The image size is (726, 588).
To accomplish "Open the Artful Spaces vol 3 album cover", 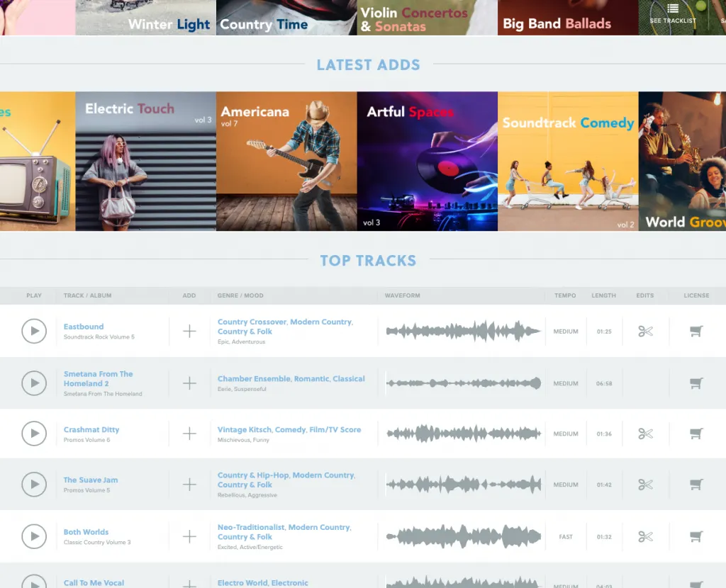I will tap(428, 161).
